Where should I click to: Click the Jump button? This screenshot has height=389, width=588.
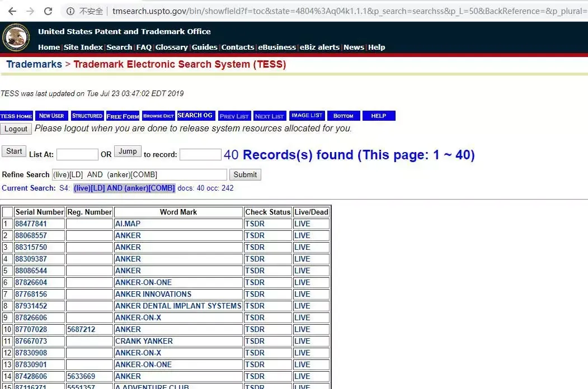coord(128,151)
